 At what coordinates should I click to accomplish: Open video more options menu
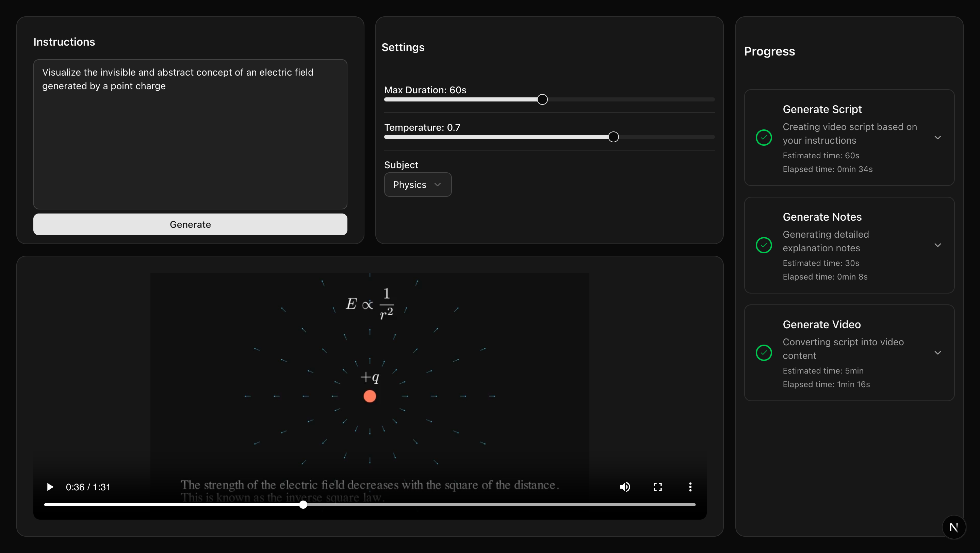[x=690, y=487]
